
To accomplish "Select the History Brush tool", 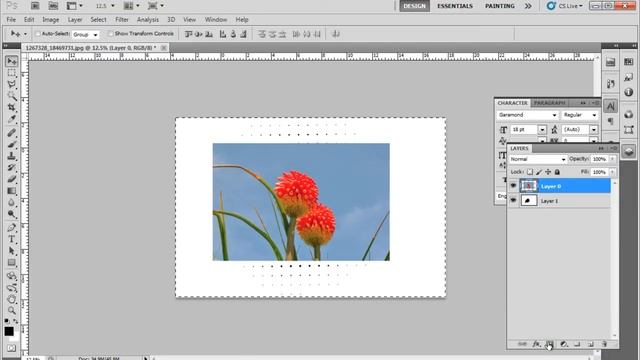I will click(11, 167).
